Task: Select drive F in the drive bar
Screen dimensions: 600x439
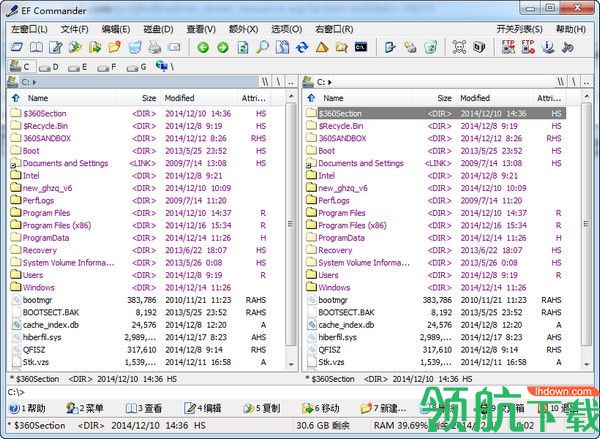Action: click(107, 67)
